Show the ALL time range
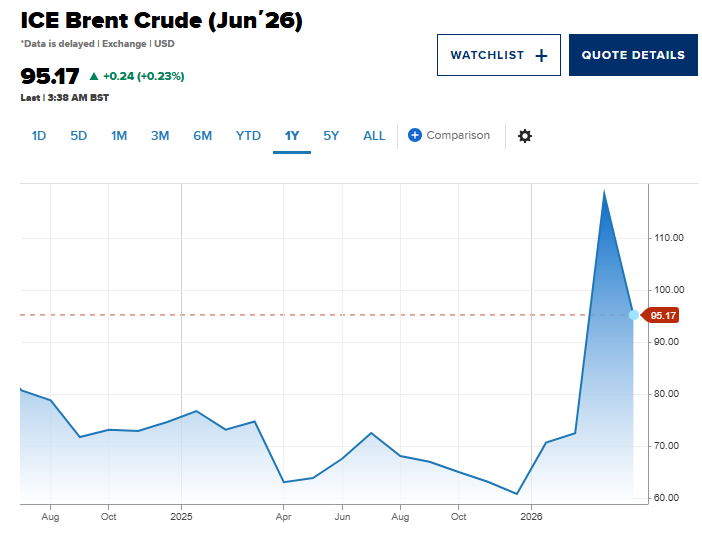 click(x=374, y=136)
